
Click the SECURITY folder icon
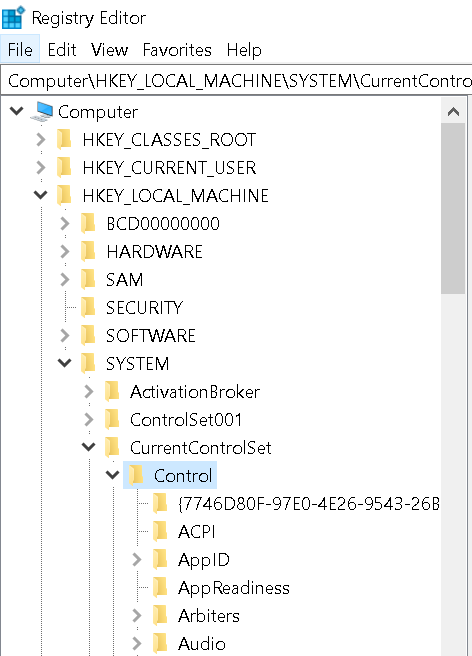(x=88, y=308)
